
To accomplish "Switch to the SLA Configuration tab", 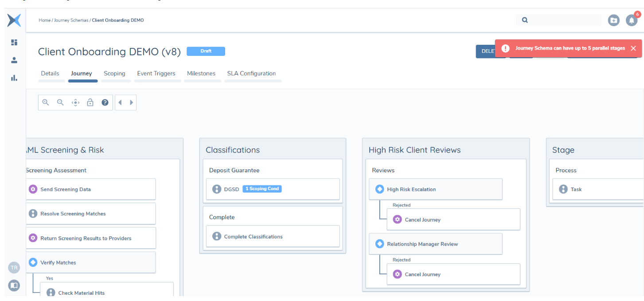I will click(x=251, y=74).
